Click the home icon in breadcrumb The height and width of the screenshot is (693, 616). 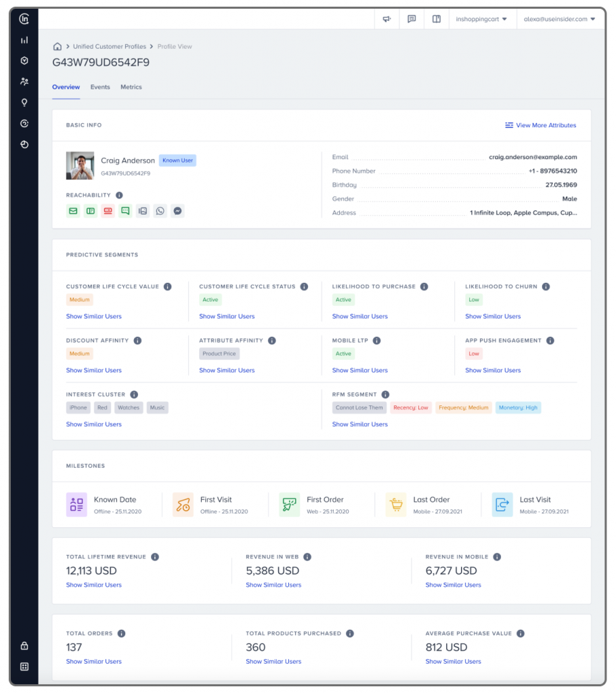point(58,47)
